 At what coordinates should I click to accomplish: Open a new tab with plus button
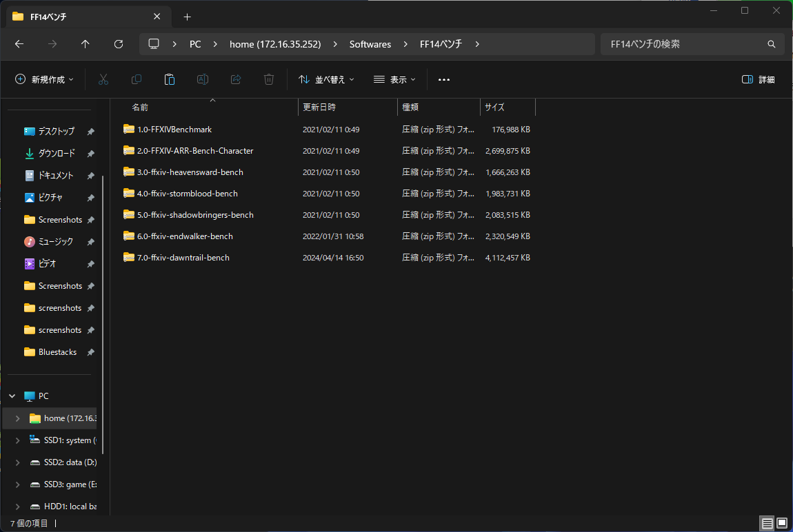(x=187, y=17)
